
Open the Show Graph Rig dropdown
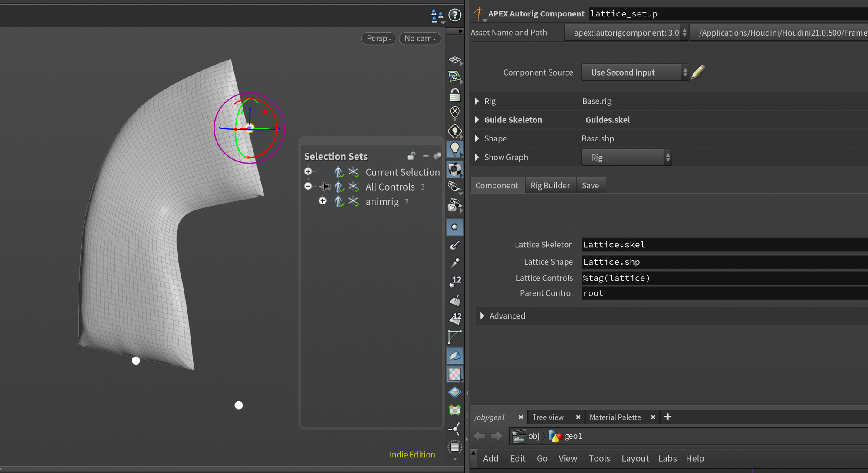(626, 158)
